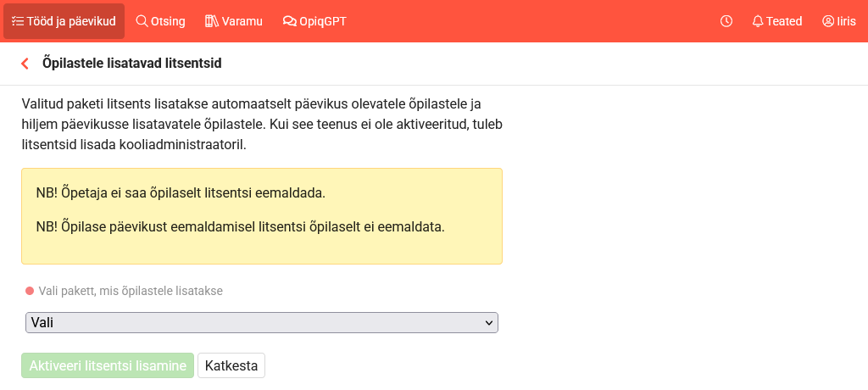The height and width of the screenshot is (390, 868).
Task: Expand the Vali package dropdown
Action: pyautogui.click(x=254, y=322)
